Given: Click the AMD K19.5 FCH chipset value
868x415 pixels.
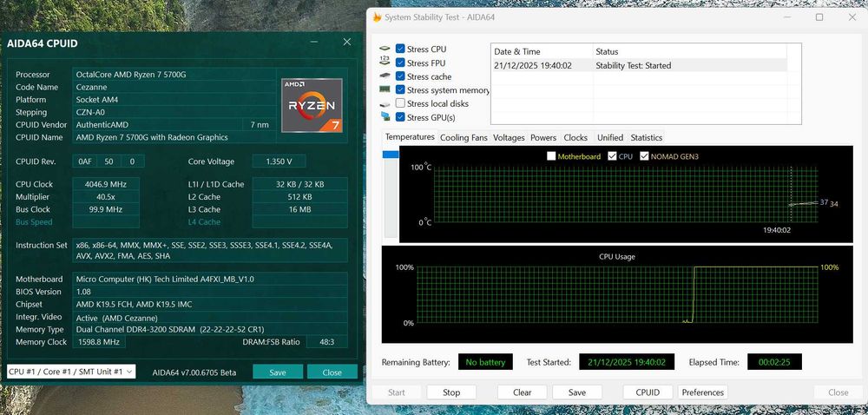Looking at the screenshot, I should click(x=210, y=304).
